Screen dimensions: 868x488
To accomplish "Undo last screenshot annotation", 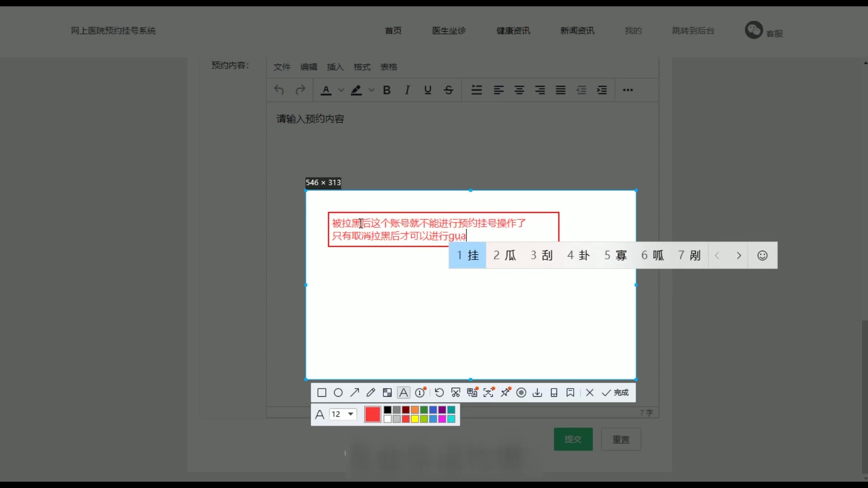I will (439, 393).
